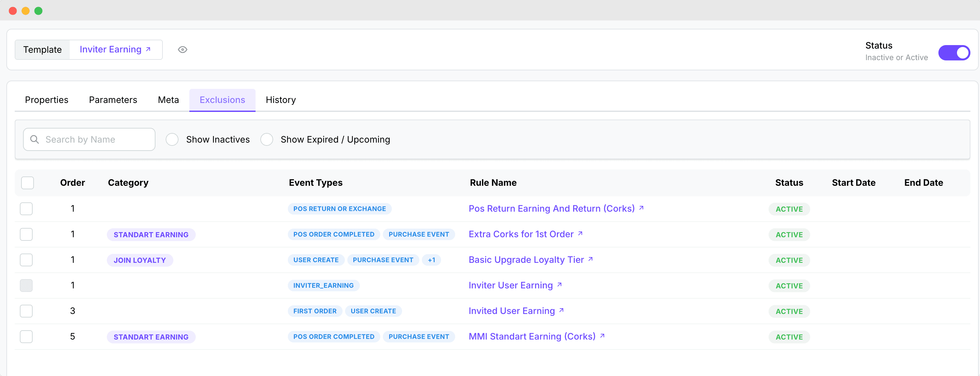Open the History tab
The height and width of the screenshot is (376, 980).
pyautogui.click(x=281, y=100)
